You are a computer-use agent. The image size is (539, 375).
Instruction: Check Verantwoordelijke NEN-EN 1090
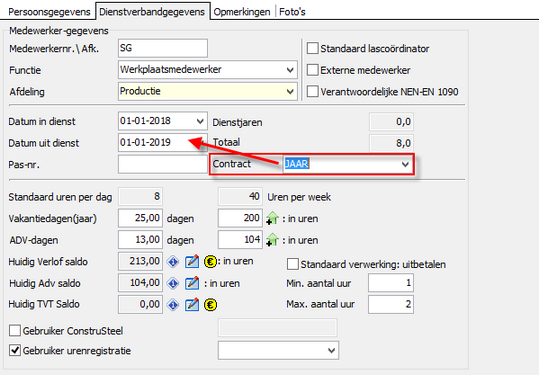[312, 91]
